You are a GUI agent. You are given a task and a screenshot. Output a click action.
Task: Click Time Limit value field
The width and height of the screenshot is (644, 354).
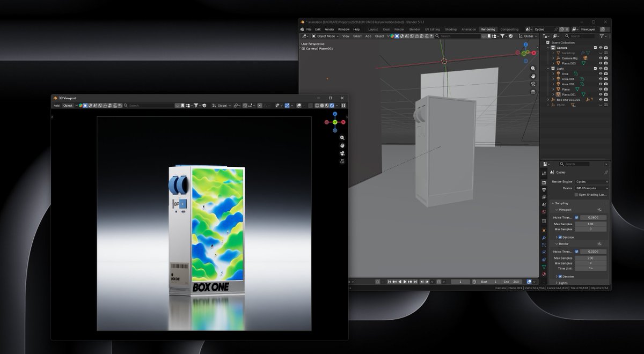(x=590, y=268)
